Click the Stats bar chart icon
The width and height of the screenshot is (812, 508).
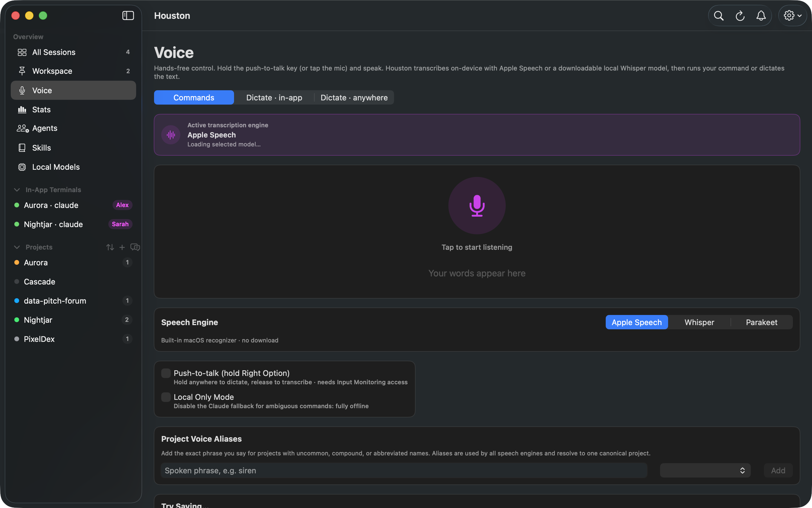[x=22, y=110]
